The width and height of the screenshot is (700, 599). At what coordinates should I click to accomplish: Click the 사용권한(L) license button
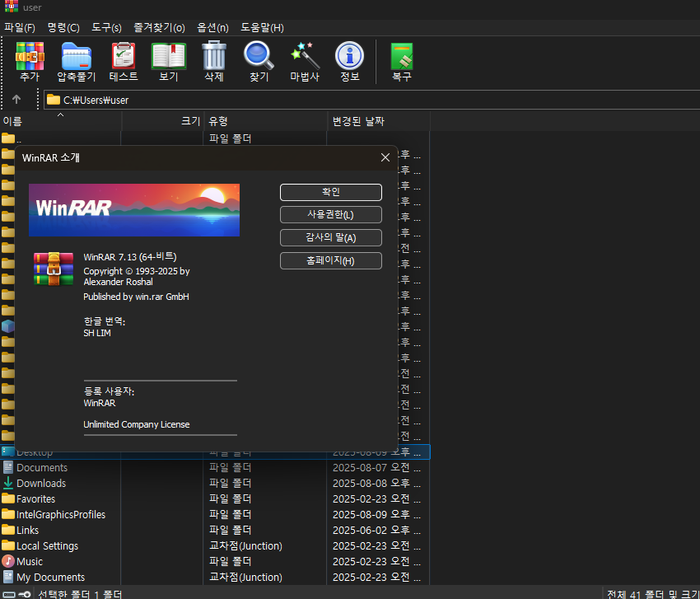[x=331, y=215]
